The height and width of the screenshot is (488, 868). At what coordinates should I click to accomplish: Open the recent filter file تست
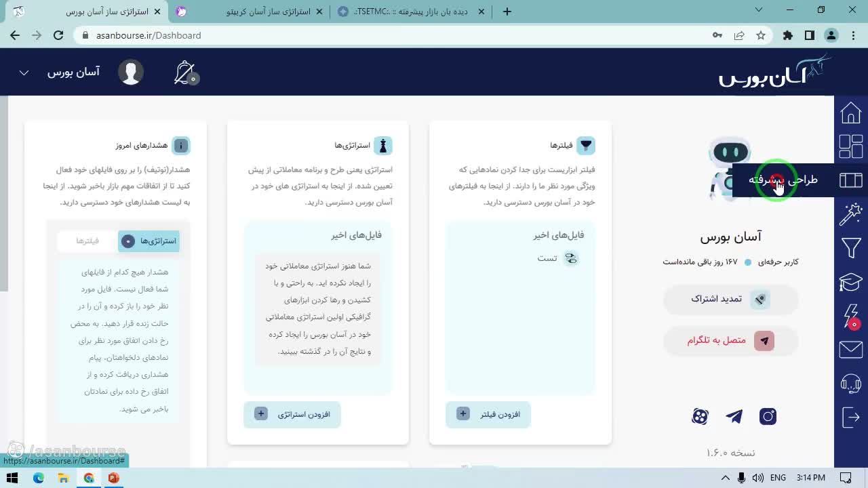point(557,258)
